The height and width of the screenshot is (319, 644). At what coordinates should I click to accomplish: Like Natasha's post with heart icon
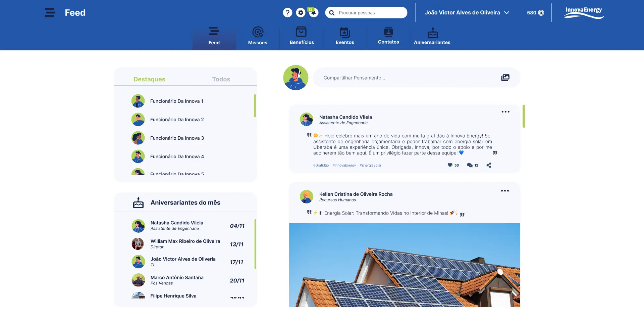(450, 165)
